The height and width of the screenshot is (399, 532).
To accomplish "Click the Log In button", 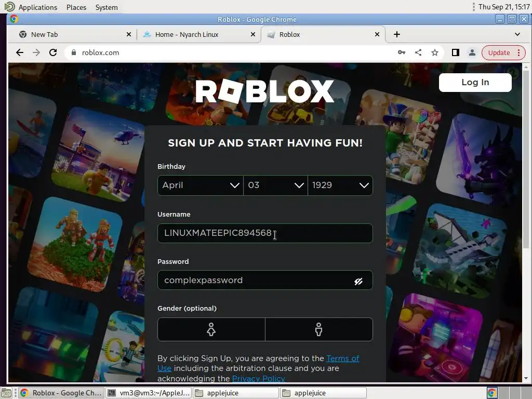I will point(475,83).
